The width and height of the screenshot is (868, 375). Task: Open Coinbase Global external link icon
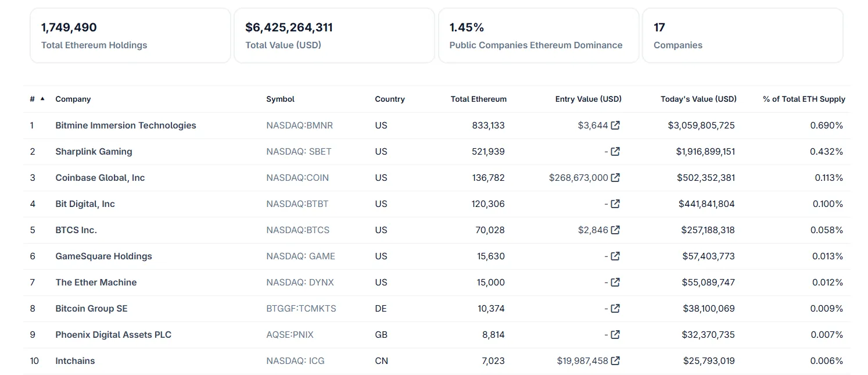[615, 178]
